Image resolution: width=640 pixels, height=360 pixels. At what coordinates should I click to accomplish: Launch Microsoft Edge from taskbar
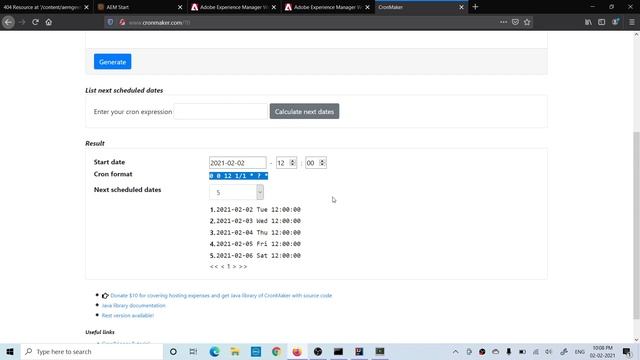pos(214,351)
